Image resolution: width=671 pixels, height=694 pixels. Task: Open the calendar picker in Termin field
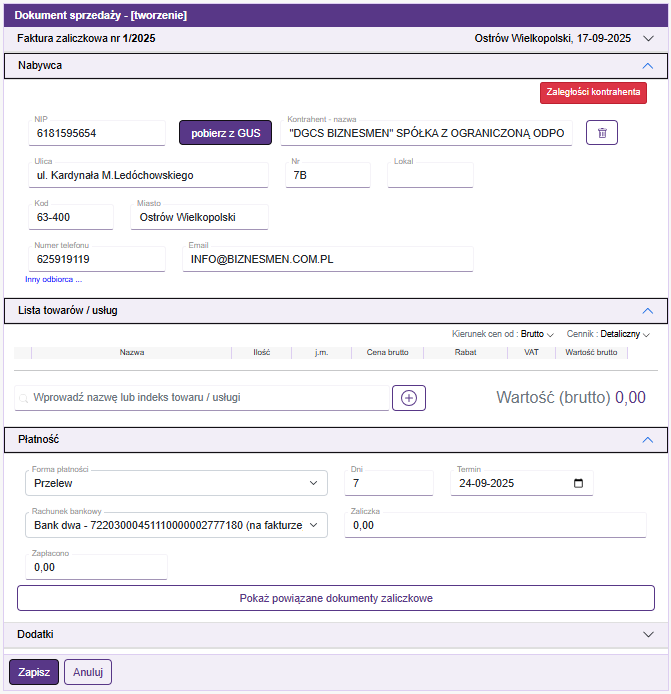coord(578,483)
